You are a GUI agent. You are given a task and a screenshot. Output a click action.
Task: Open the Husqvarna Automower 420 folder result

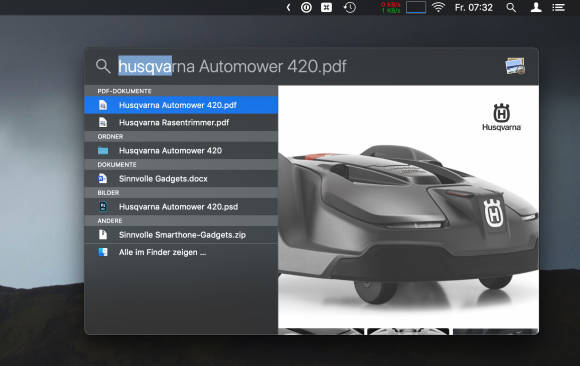tap(181, 151)
